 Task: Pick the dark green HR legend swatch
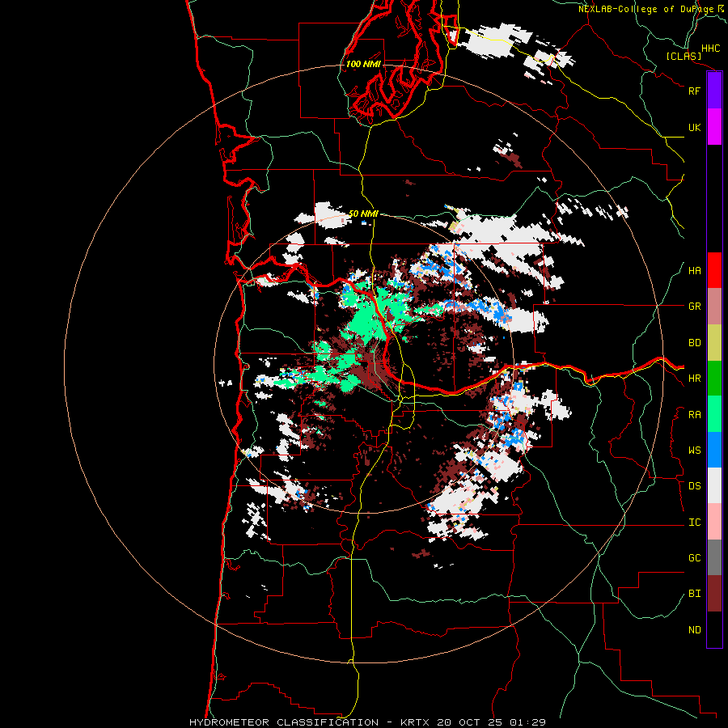tap(714, 379)
